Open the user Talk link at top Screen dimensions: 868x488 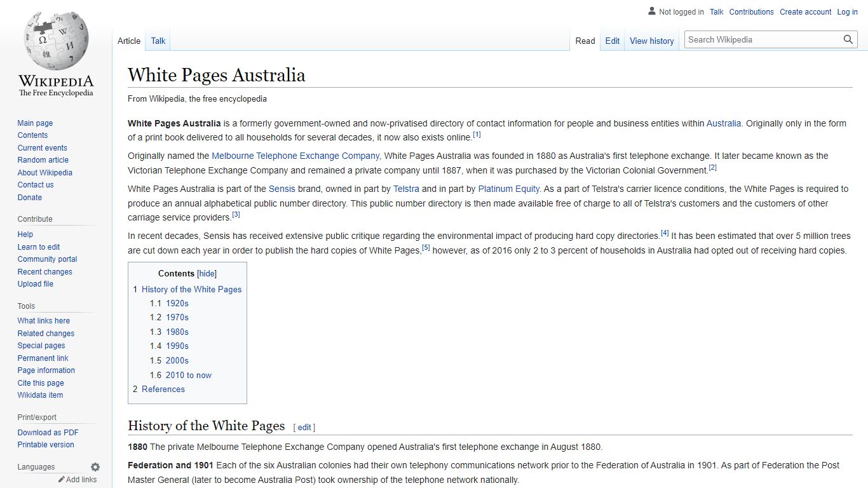(x=717, y=12)
